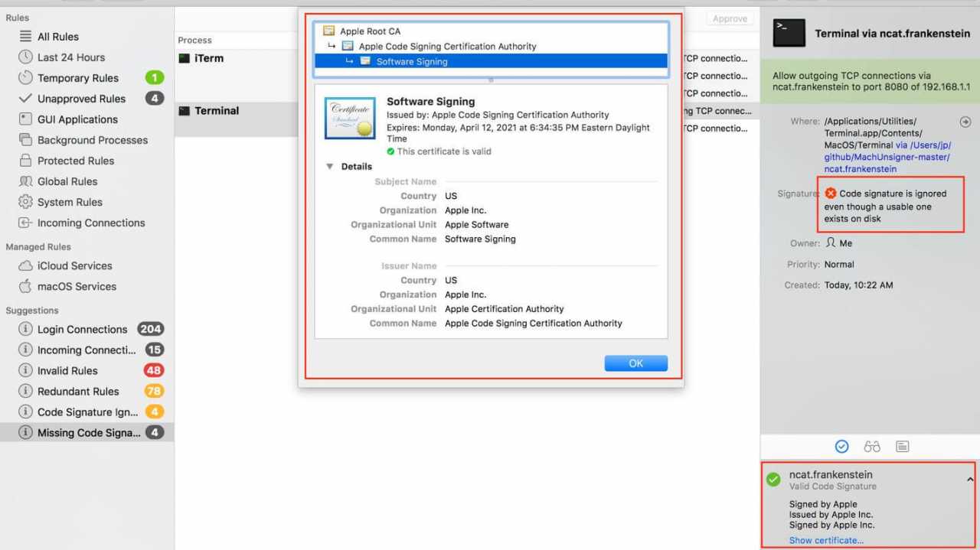Viewport: 980px width, 550px height.
Task: Click the certificate thumbnail image
Action: (350, 118)
